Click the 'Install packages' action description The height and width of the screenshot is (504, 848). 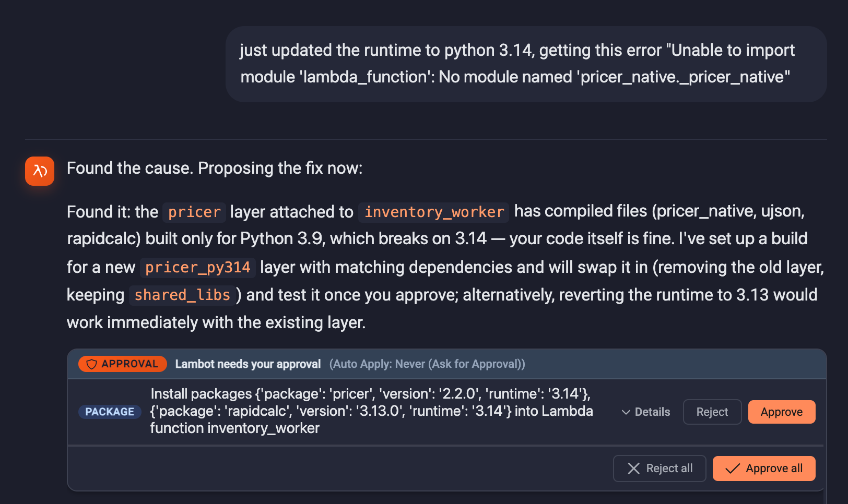coord(371,411)
